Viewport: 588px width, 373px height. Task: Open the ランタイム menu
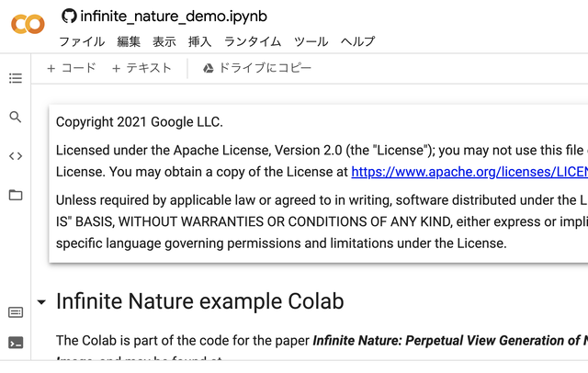(x=253, y=41)
